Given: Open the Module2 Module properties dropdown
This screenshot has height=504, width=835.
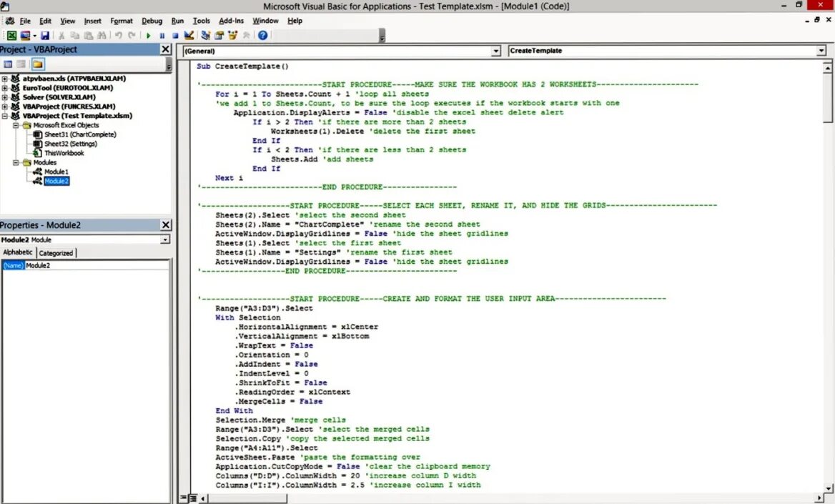Looking at the screenshot, I should click(165, 239).
